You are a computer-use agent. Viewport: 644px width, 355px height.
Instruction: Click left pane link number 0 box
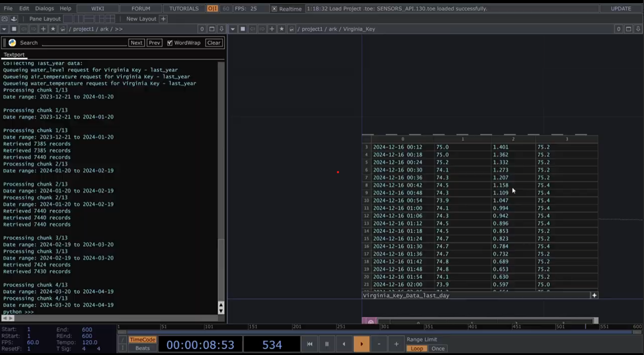[x=202, y=29]
